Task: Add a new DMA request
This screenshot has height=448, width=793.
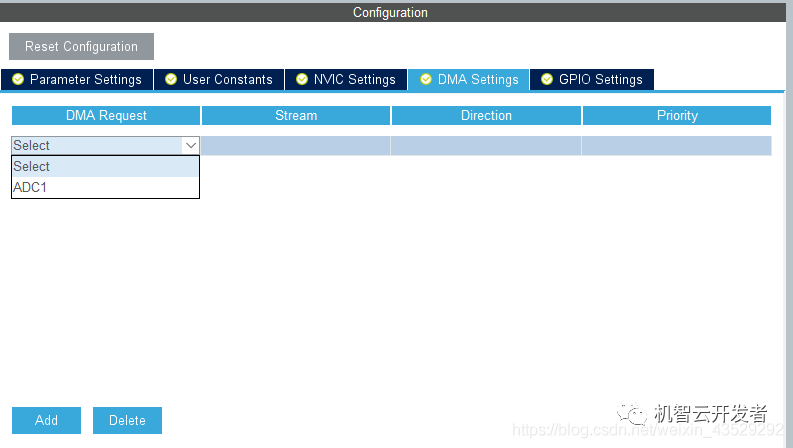Action: click(x=47, y=420)
